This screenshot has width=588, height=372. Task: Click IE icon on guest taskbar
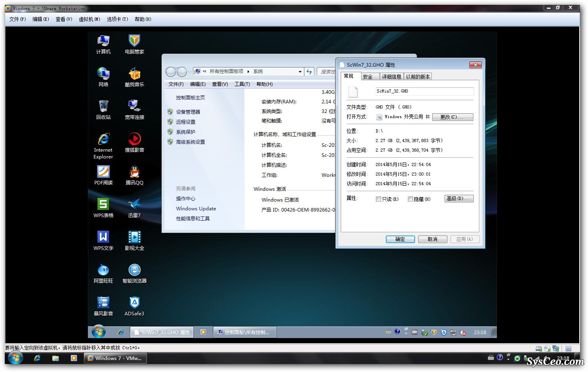[121, 332]
